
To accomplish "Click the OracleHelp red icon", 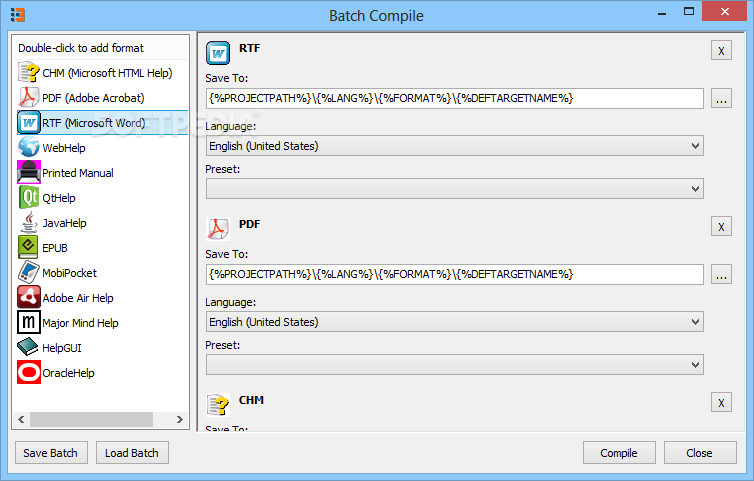I will coord(29,373).
